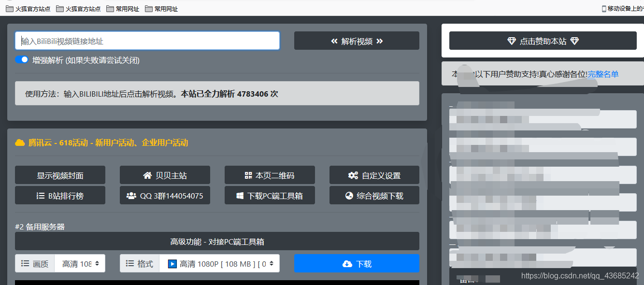
Task: Click the left diamond icon on sponsor button
Action: click(x=512, y=42)
